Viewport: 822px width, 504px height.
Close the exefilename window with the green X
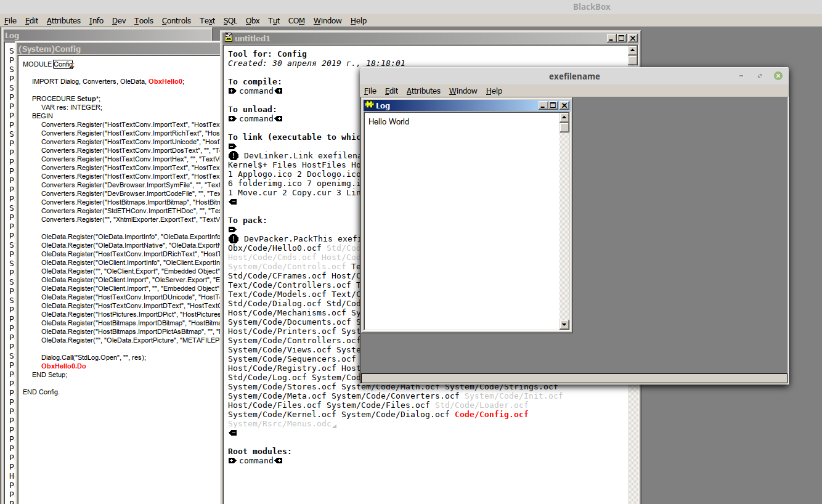778,76
